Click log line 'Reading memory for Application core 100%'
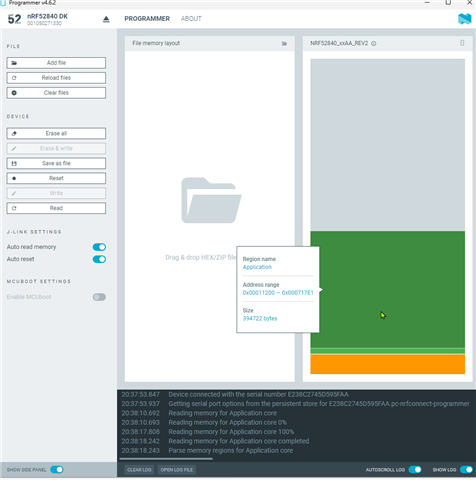The height and width of the screenshot is (480, 476). [x=231, y=432]
